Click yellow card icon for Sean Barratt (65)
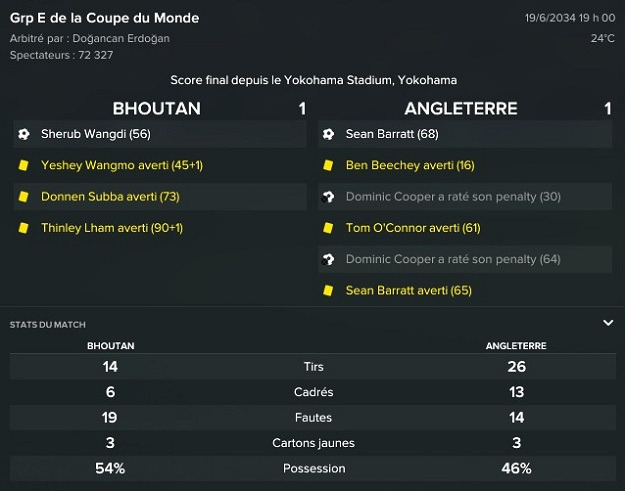Screen dimensions: 625x491 click(x=328, y=290)
